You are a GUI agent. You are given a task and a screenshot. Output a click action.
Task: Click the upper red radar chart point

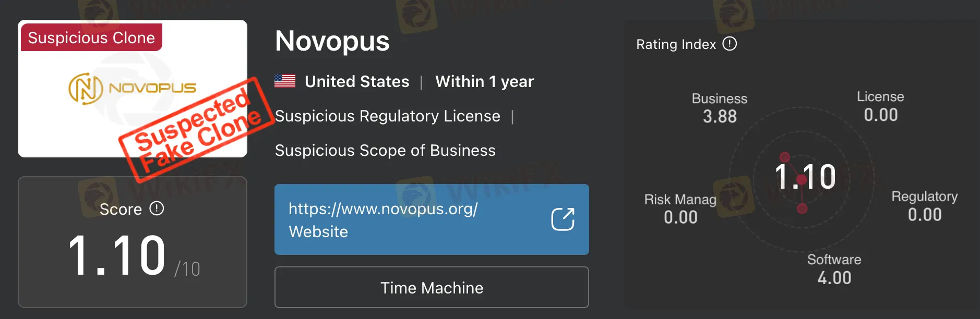pos(784,157)
